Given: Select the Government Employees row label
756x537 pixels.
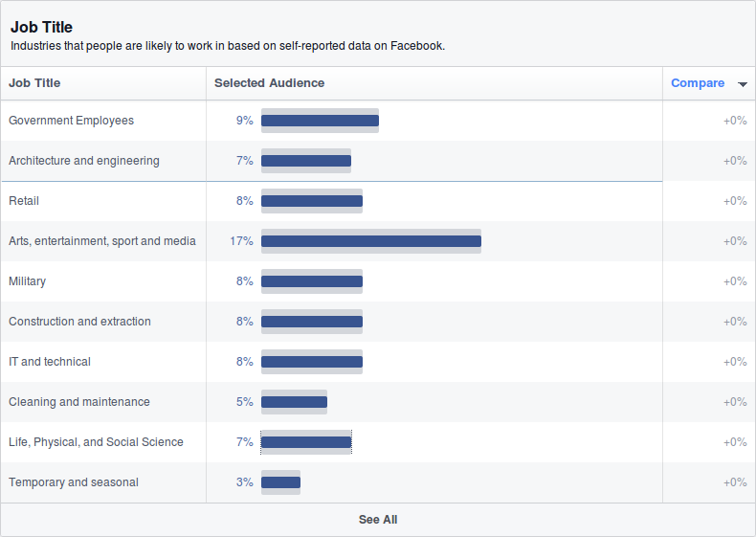Looking at the screenshot, I should pos(71,121).
